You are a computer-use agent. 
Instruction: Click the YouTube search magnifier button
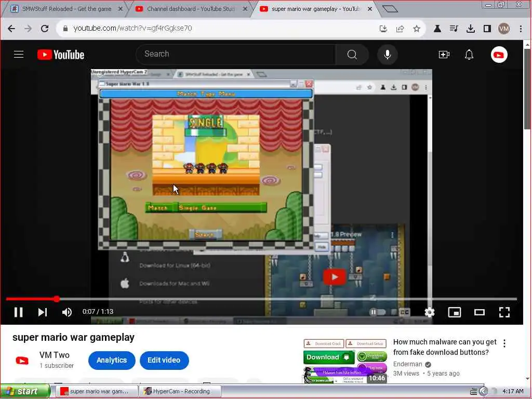[x=352, y=54]
